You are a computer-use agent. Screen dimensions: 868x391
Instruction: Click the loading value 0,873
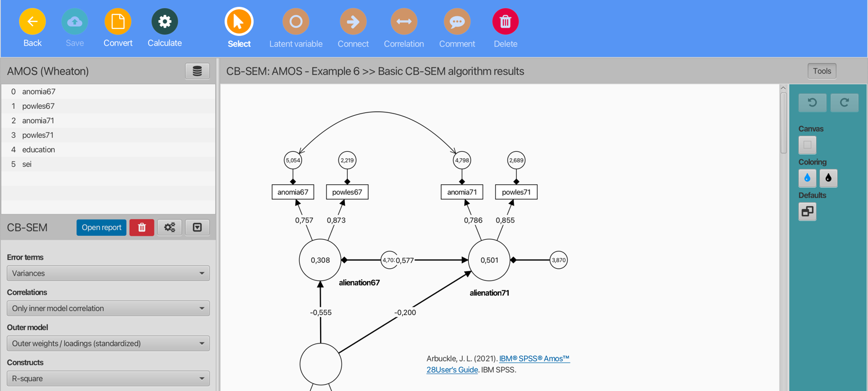point(336,220)
